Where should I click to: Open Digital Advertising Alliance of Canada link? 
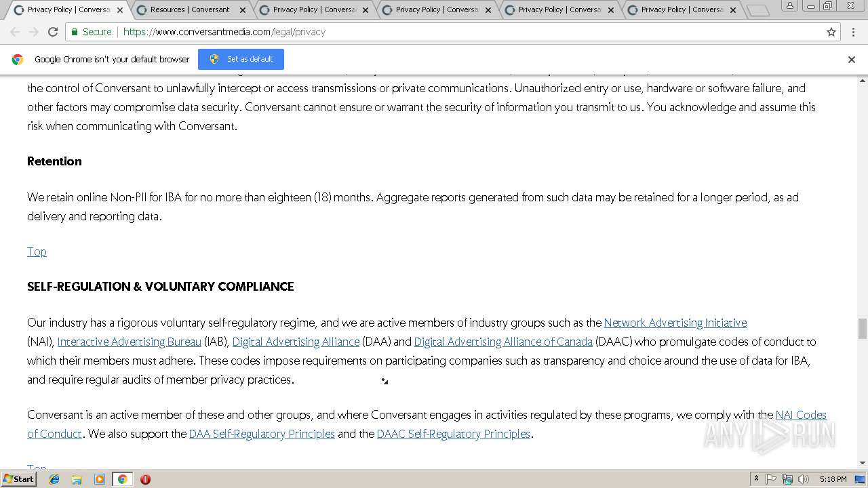click(x=503, y=342)
